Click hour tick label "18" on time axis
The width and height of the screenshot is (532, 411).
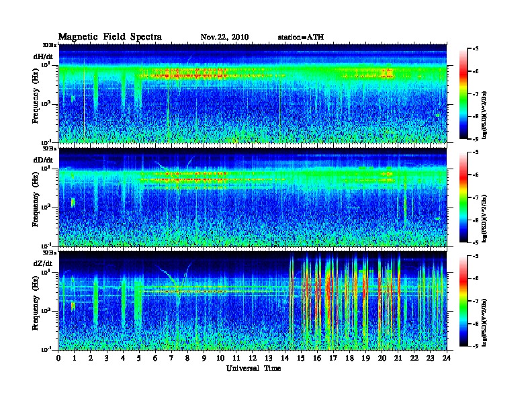pos(349,358)
